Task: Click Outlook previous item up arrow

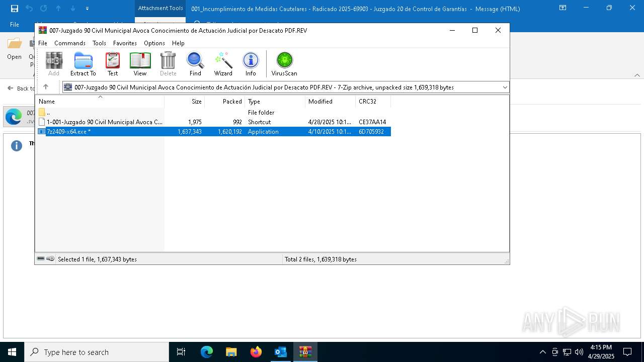Action: tap(58, 9)
